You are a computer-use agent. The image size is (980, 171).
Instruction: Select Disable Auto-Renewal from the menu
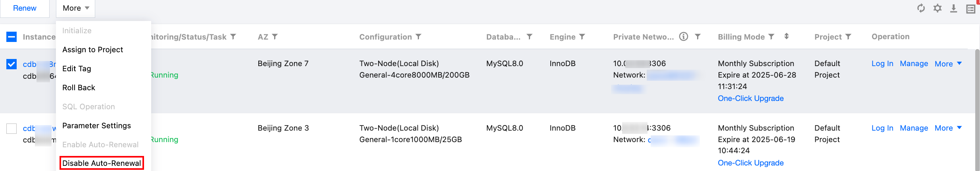pos(102,163)
